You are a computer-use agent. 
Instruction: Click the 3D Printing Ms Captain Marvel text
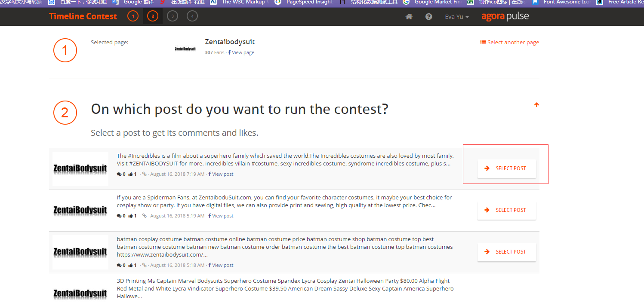click(285, 288)
